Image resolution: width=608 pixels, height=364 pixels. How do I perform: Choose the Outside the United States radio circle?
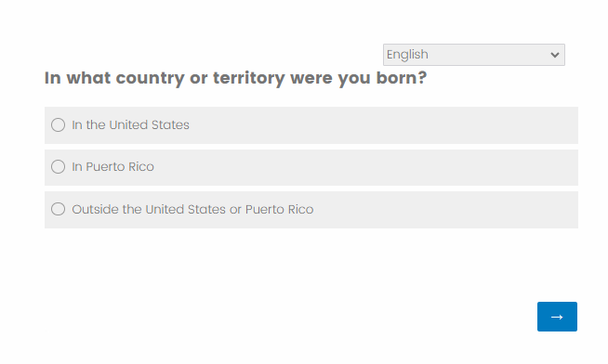point(59,209)
